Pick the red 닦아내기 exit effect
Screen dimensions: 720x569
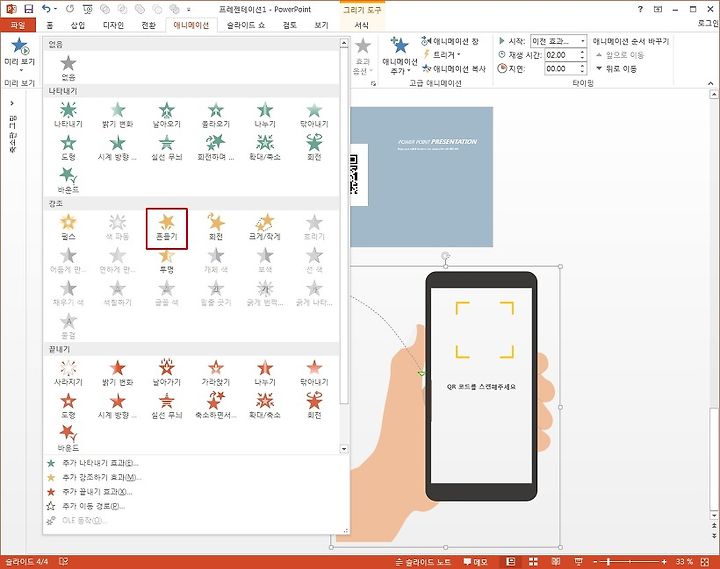point(314,373)
